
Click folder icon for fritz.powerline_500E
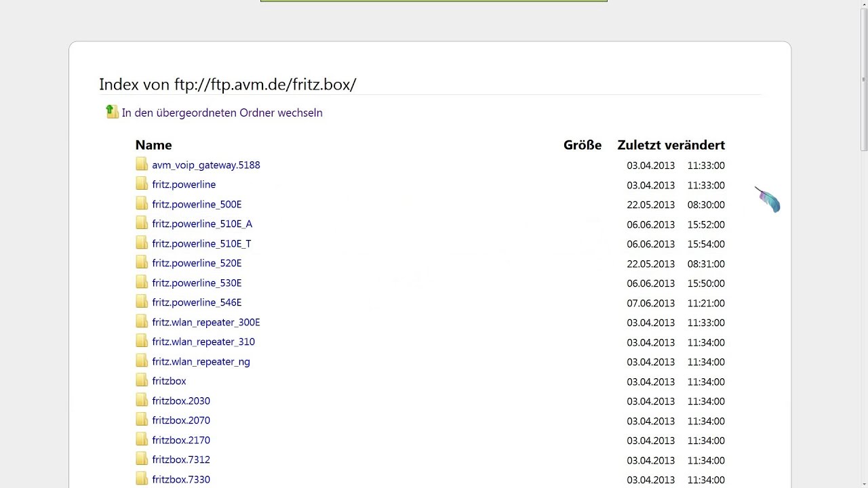click(x=142, y=203)
